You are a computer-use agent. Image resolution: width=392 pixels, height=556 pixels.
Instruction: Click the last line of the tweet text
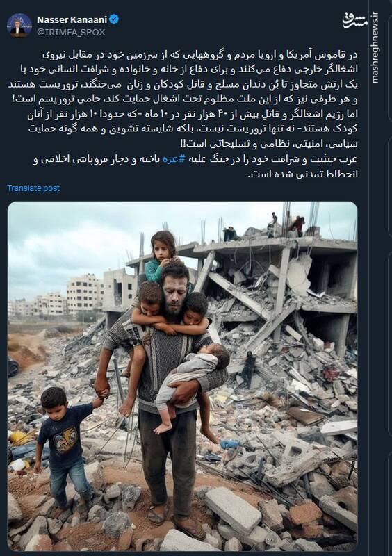tap(302, 174)
